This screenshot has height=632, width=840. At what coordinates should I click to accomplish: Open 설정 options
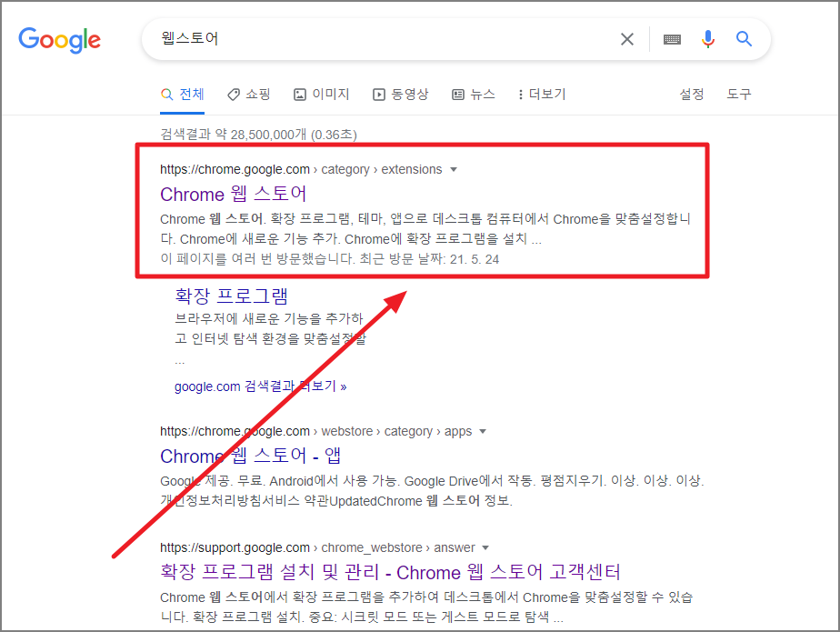[692, 95]
